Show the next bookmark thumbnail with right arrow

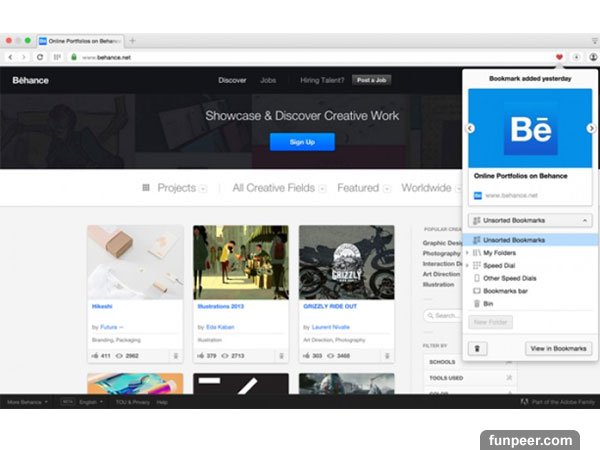click(588, 128)
